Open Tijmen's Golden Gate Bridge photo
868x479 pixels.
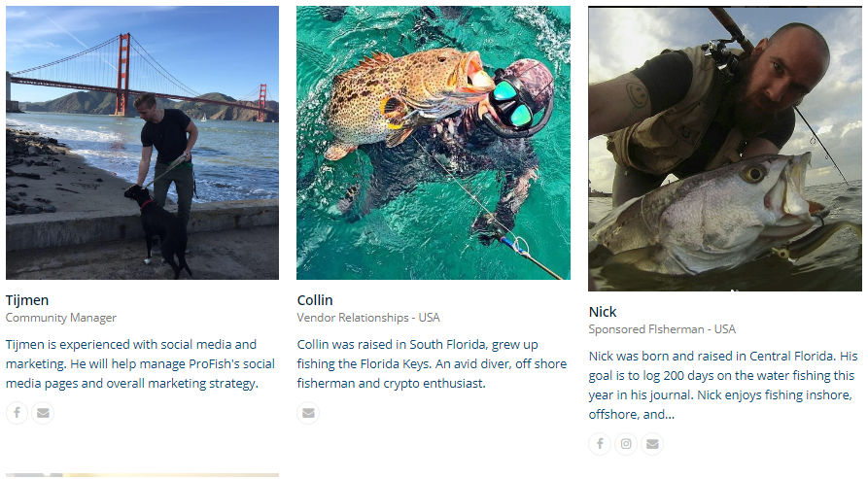[142, 143]
